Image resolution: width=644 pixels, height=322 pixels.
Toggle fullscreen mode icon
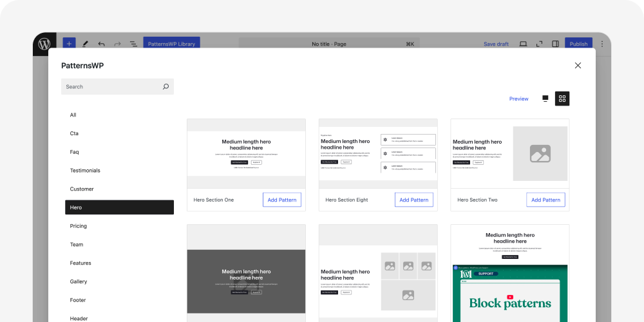539,44
